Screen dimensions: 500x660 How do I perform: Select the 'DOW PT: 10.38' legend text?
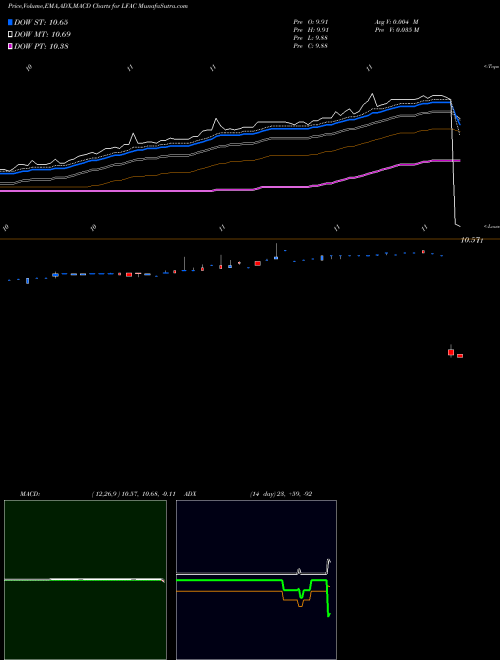pyautogui.click(x=41, y=46)
